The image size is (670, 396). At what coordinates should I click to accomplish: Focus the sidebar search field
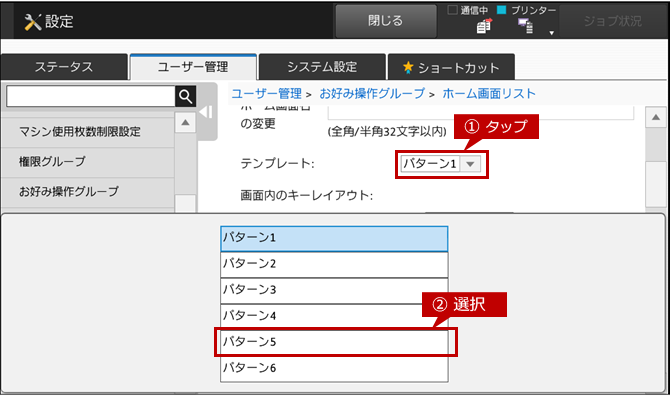pos(91,97)
